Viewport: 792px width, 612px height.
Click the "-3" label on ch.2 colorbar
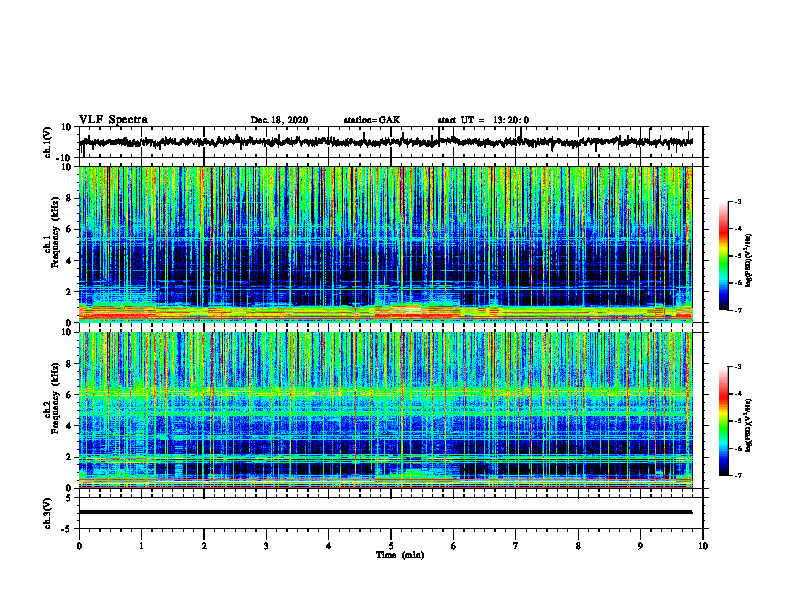click(737, 367)
